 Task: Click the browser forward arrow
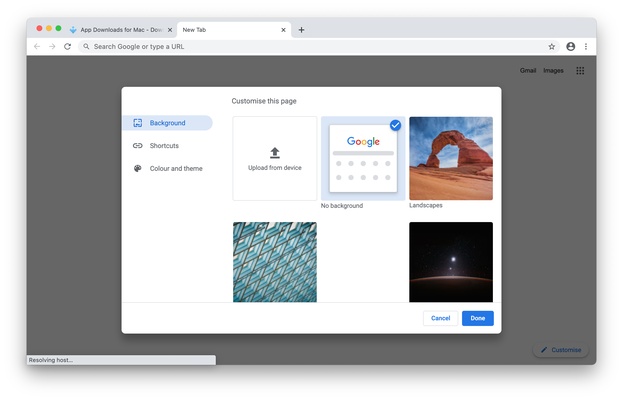coord(52,46)
